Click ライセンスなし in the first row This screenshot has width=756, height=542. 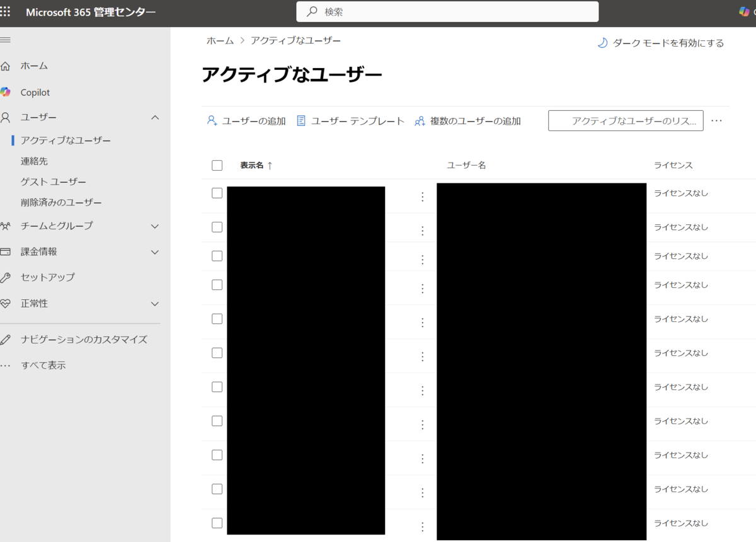[x=681, y=193]
